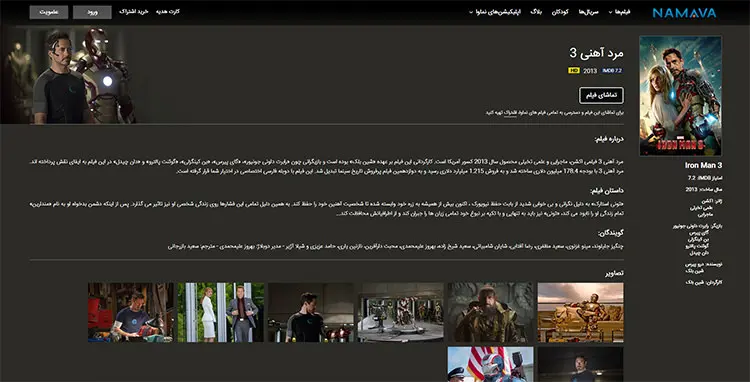Open thumbnail of Pepper in white dress

click(221, 312)
